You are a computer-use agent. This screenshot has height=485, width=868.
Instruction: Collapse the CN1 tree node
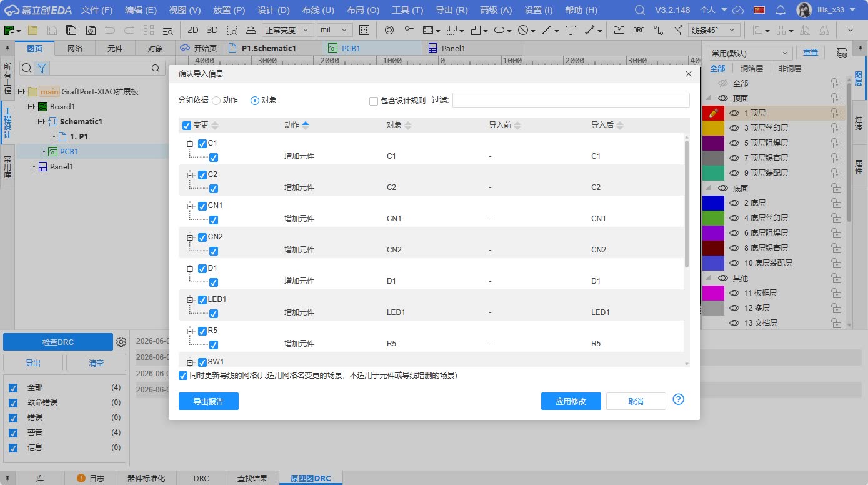coord(190,206)
